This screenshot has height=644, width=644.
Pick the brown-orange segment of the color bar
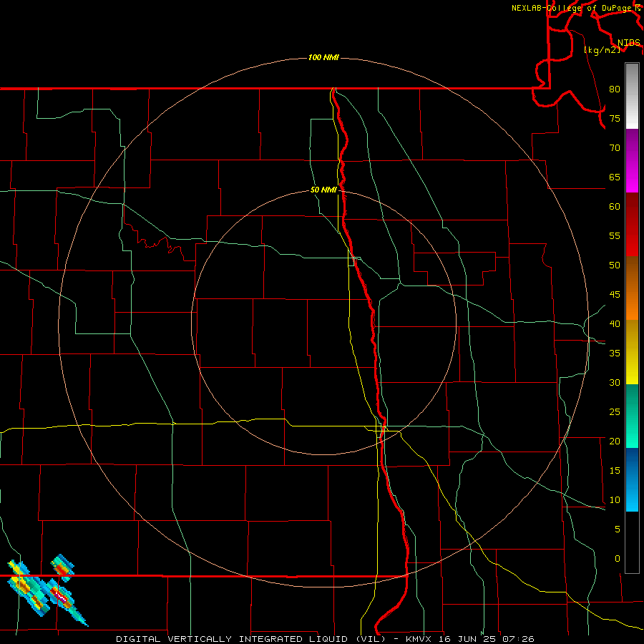632,288
